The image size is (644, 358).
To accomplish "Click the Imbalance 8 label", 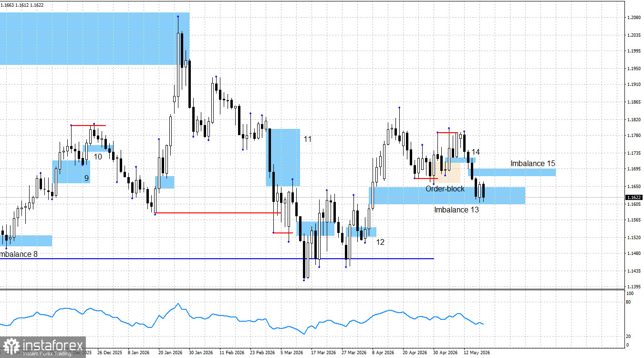I will [19, 254].
